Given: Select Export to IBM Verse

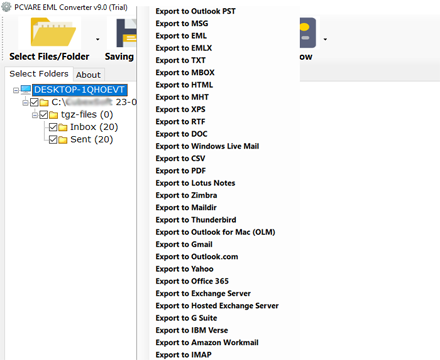Looking at the screenshot, I should click(x=192, y=330).
